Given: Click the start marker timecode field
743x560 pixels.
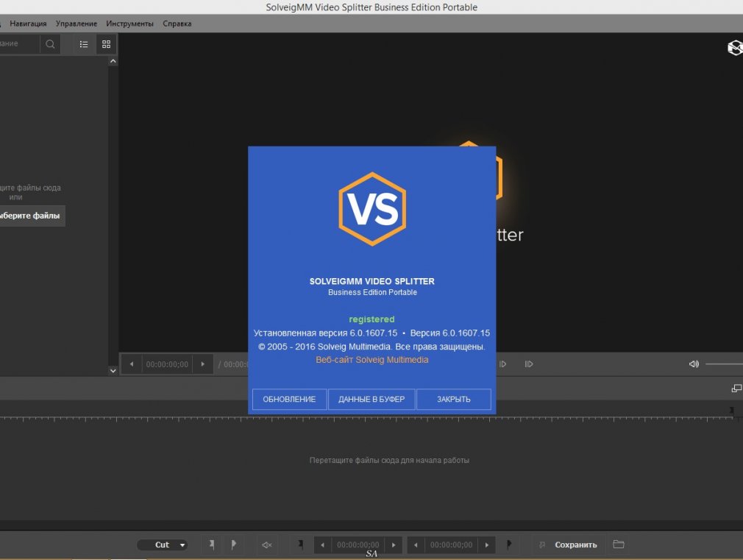Looking at the screenshot, I should 358,545.
